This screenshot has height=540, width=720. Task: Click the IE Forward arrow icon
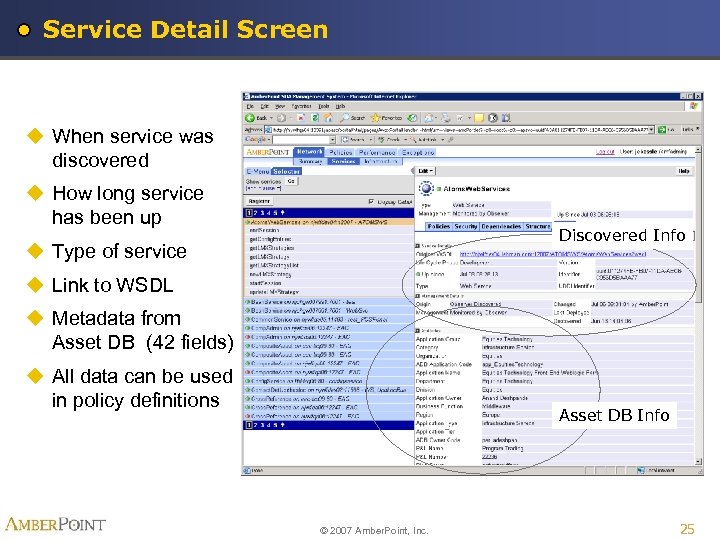281,118
